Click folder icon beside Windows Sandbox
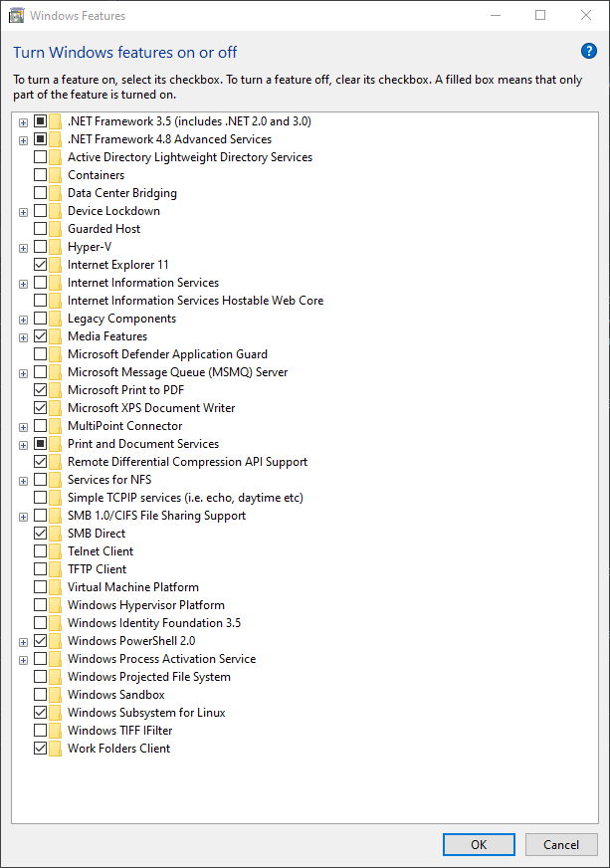Screen dimensions: 610x868 [x=55, y=695]
